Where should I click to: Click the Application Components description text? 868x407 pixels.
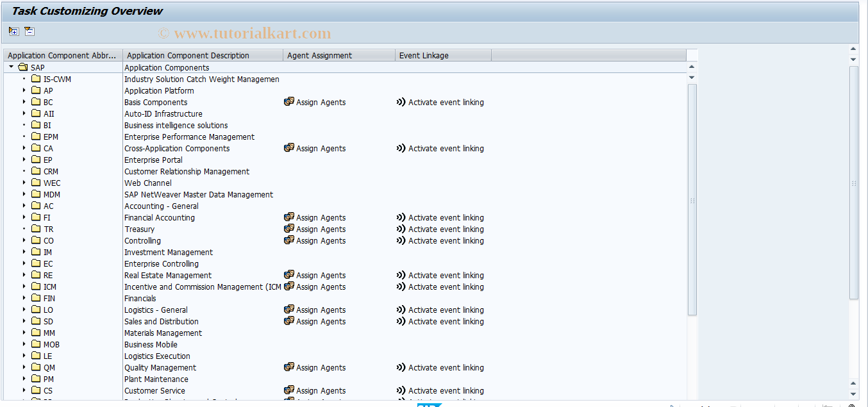click(167, 67)
